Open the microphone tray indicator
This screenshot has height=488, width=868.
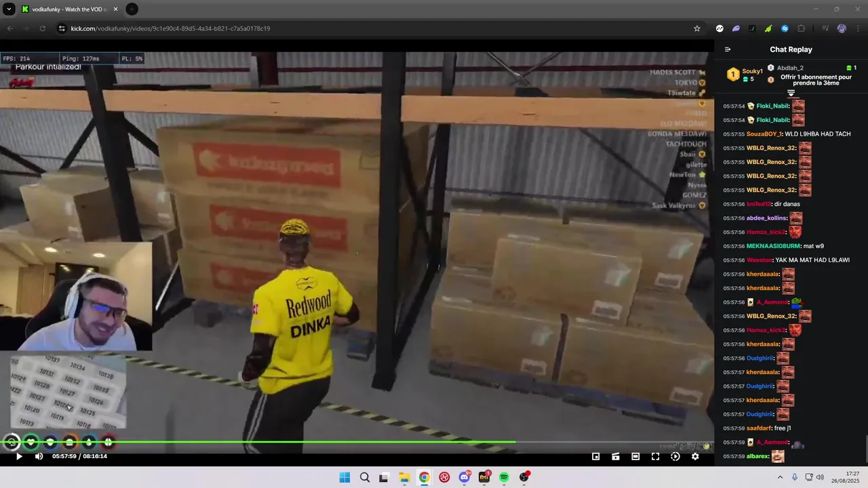coord(795,477)
